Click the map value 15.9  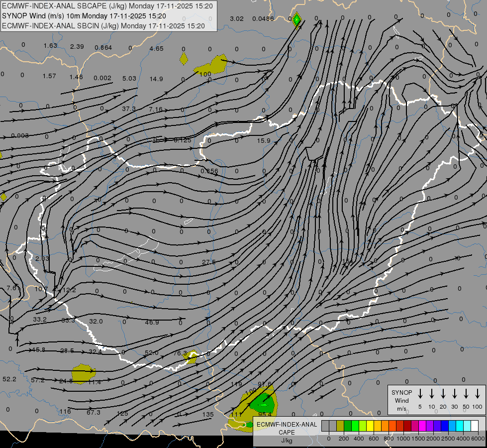(264, 141)
